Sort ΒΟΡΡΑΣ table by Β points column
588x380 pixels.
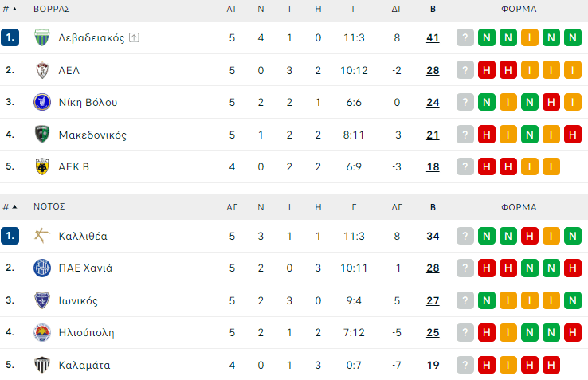[x=433, y=10]
